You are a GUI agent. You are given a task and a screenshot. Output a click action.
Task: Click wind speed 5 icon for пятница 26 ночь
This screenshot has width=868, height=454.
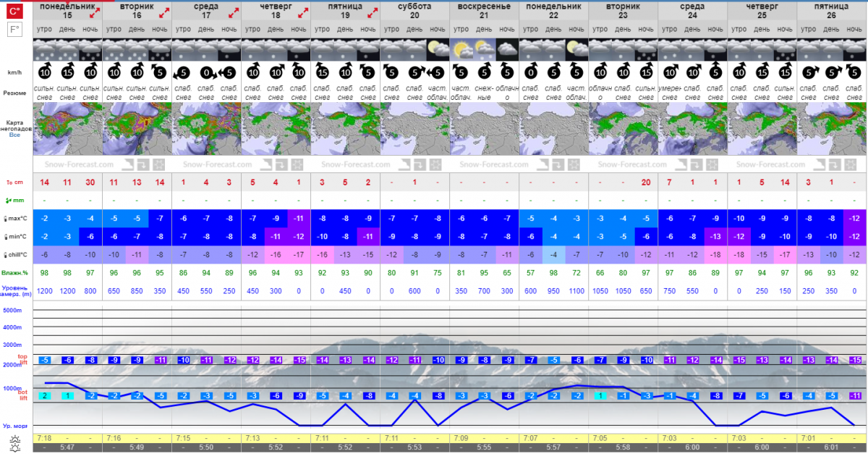pyautogui.click(x=854, y=72)
